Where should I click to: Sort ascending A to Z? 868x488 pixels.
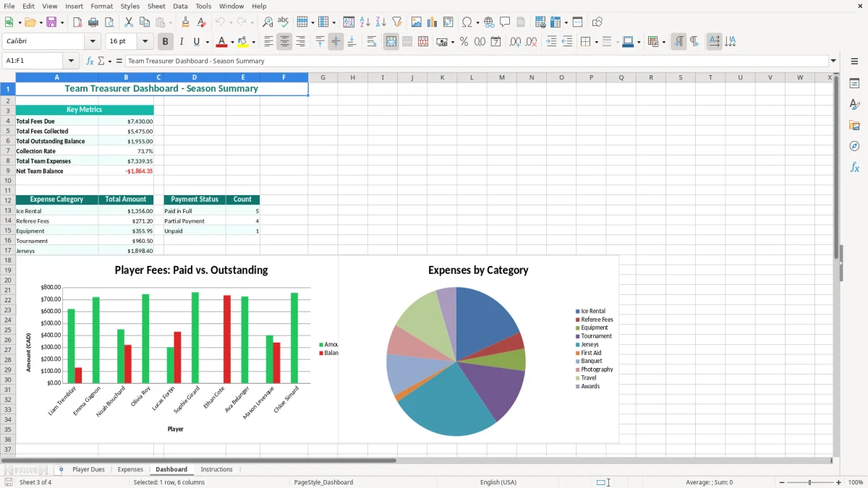pyautogui.click(x=365, y=22)
